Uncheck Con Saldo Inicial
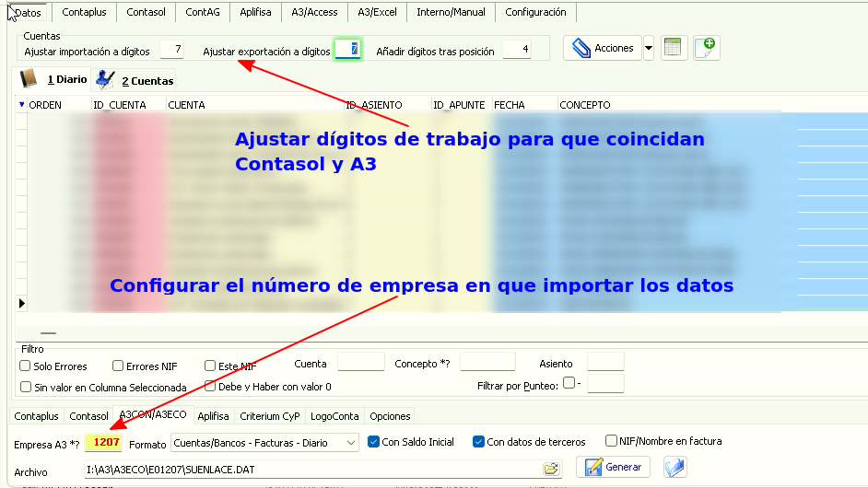The height and width of the screenshot is (488, 868). point(374,442)
